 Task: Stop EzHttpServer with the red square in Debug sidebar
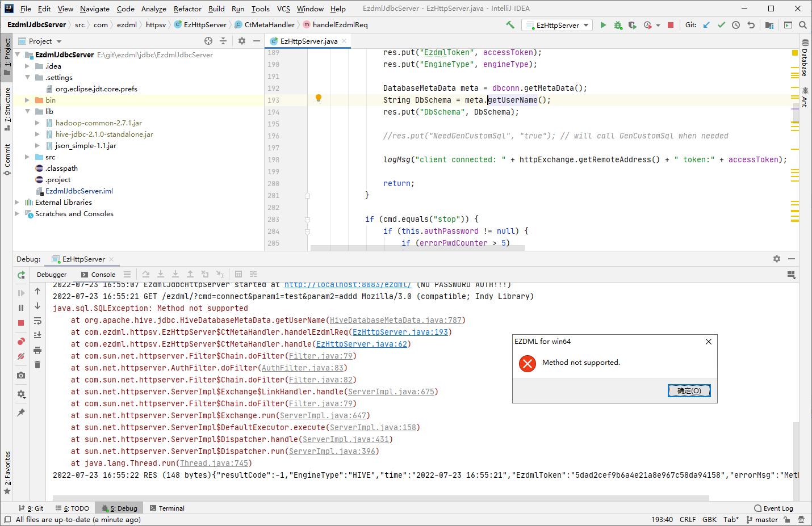21,322
